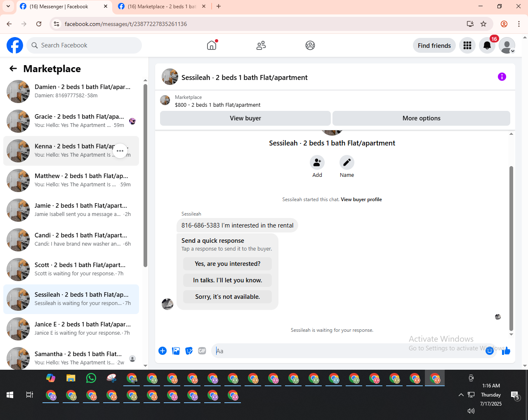Open the Facebook menu grid icon
Viewport: 528px width, 420px height.
point(467,45)
